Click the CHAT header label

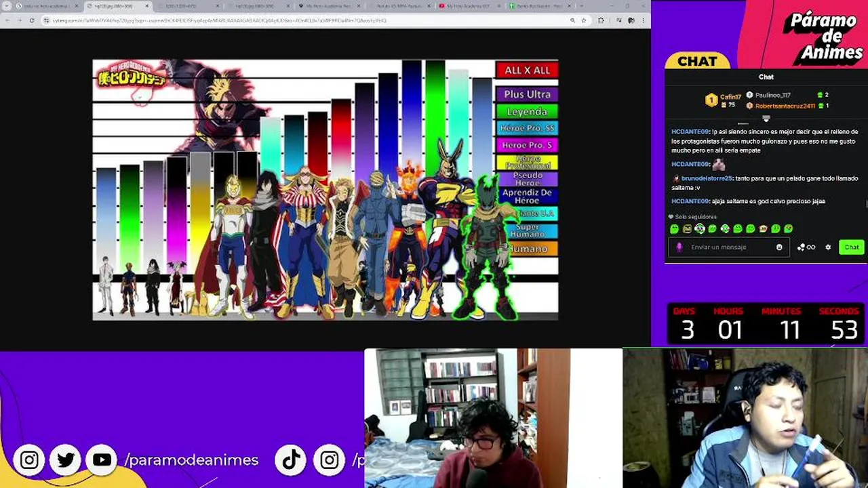697,61
